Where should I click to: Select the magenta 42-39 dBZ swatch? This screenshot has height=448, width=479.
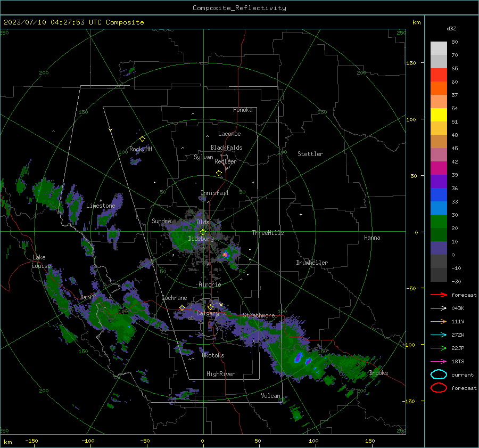[439, 168]
